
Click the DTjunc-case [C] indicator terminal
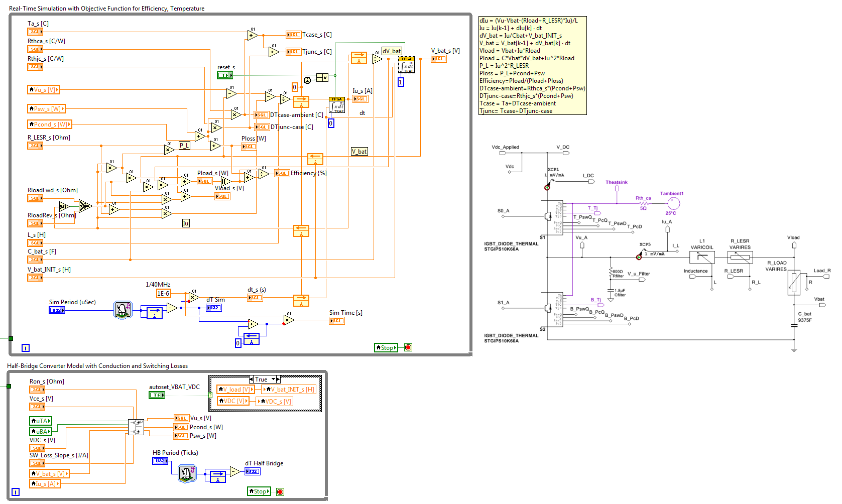[x=262, y=127]
